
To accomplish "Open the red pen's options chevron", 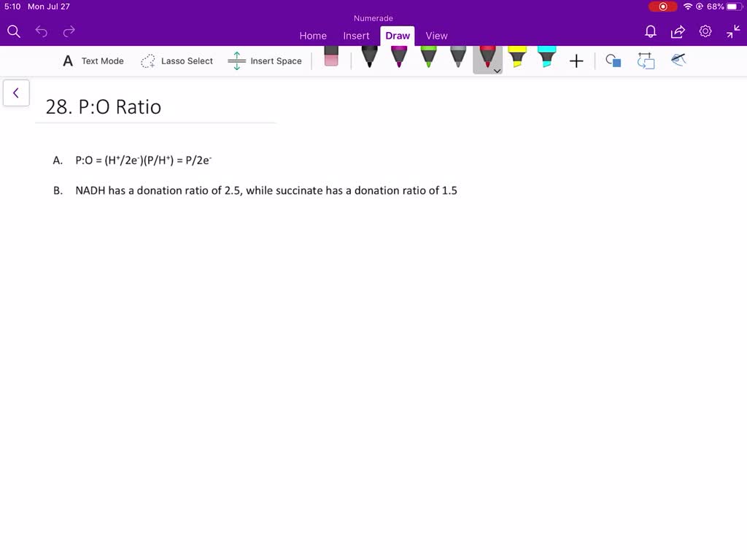I will coord(497,70).
